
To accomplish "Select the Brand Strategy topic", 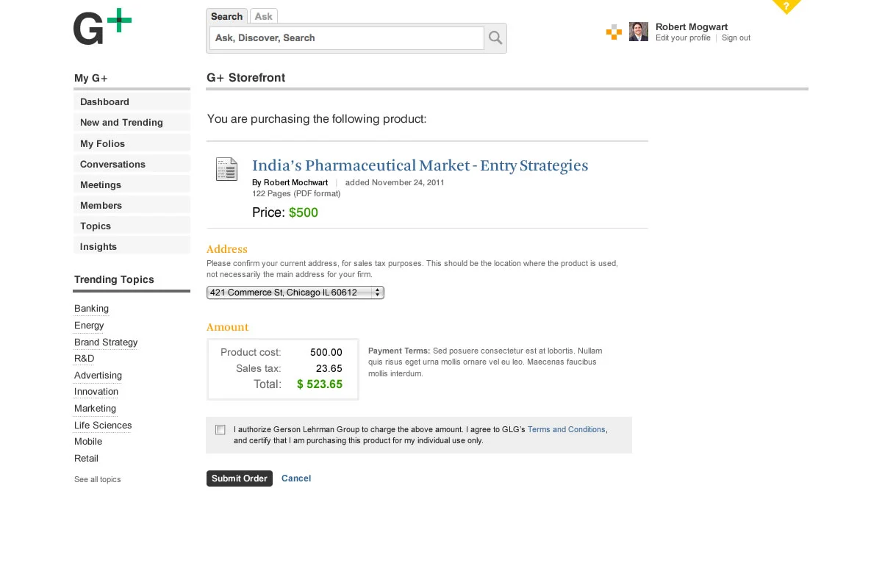I will [x=106, y=343].
